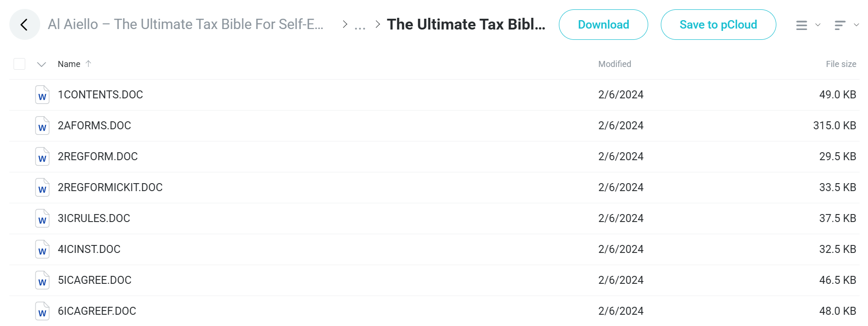
Task: Click the Word icon for 1CONTENTS.DOC
Action: 42,95
